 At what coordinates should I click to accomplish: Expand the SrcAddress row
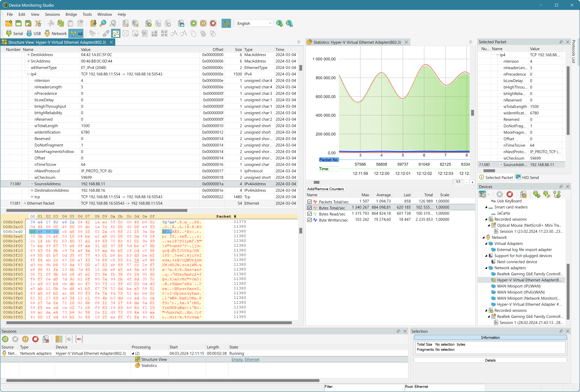tap(29, 61)
